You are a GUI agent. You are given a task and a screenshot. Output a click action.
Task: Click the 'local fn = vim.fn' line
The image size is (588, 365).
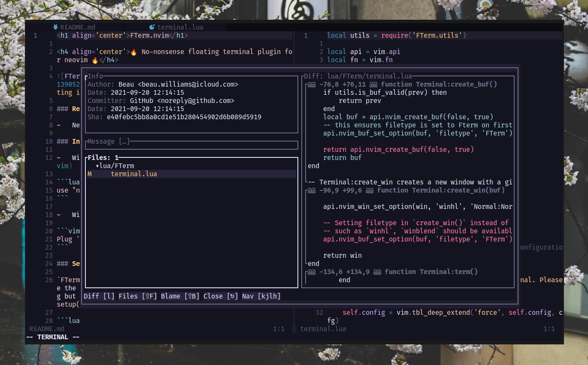[x=360, y=60]
